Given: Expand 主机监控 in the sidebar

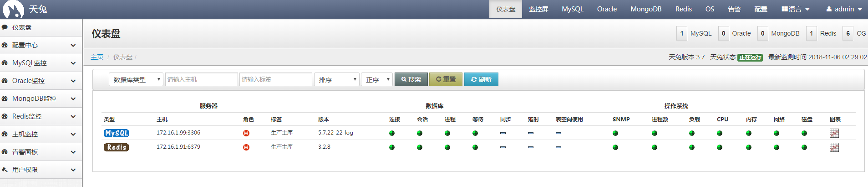Looking at the screenshot, I should tap(41, 134).
